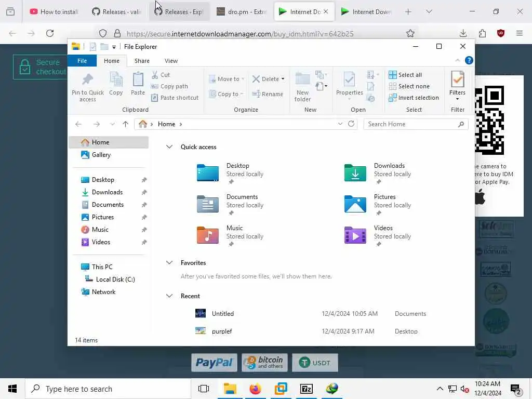Open 7-Zip from the taskbar

tap(307, 389)
